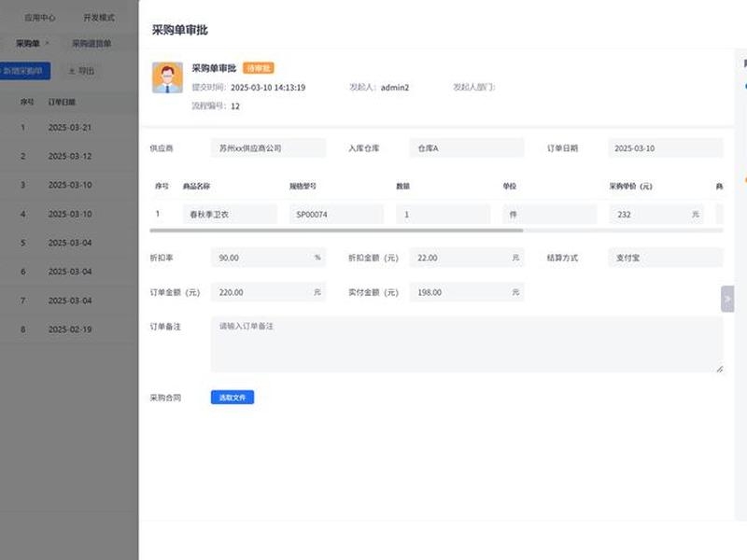747x560 pixels.
Task: Open the 结算方式 field showing 支付宝
Action: (x=666, y=258)
